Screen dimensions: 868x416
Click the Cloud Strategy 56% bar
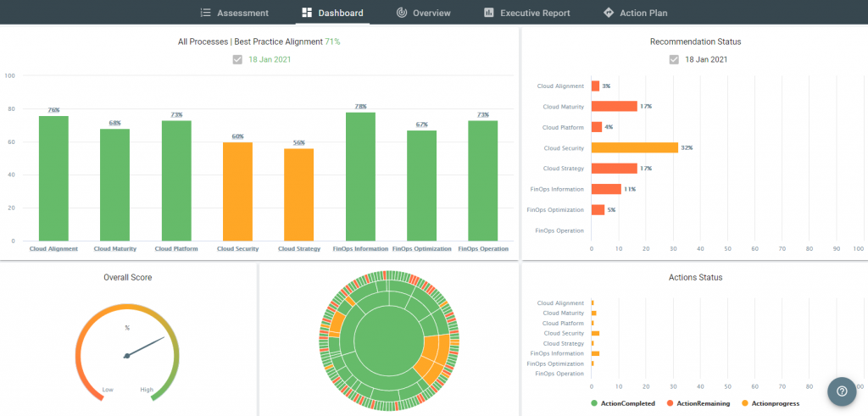(298, 194)
